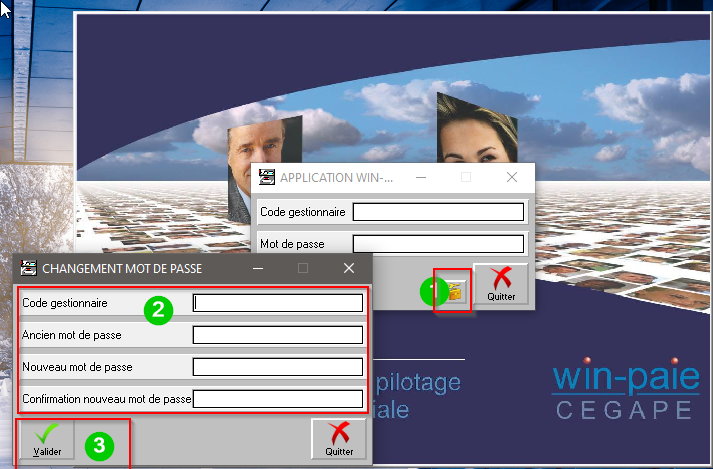Viewport: 713px width, 469px height.
Task: Click the Ancien mot de passe field
Action: [277, 335]
